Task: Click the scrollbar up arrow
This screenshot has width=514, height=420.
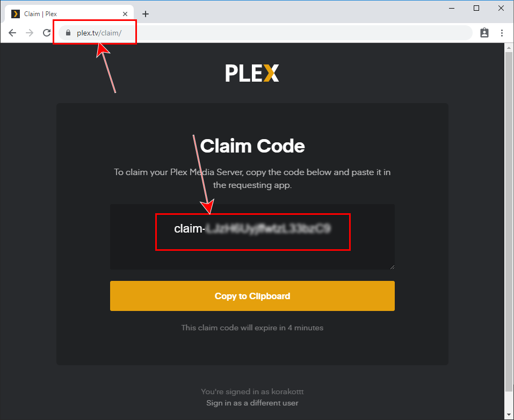Action: pyautogui.click(x=509, y=48)
